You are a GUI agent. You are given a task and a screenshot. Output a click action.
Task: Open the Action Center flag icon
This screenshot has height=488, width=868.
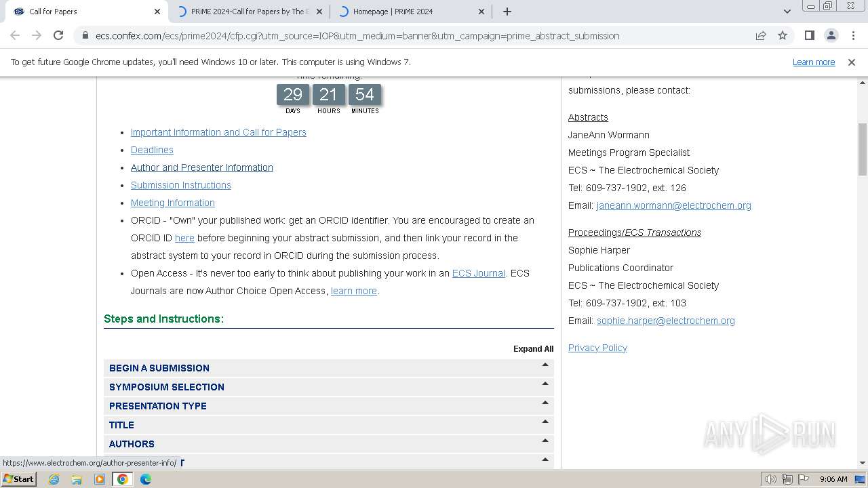[804, 479]
